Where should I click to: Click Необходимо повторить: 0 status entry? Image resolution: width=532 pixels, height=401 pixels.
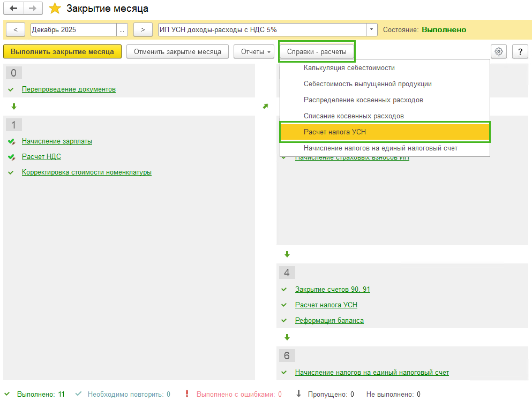click(x=129, y=394)
